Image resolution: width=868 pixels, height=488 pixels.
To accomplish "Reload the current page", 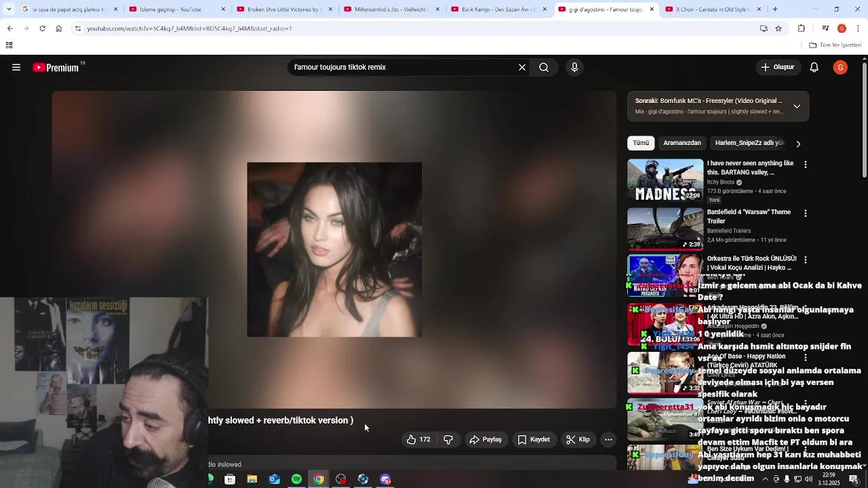I will pyautogui.click(x=42, y=28).
